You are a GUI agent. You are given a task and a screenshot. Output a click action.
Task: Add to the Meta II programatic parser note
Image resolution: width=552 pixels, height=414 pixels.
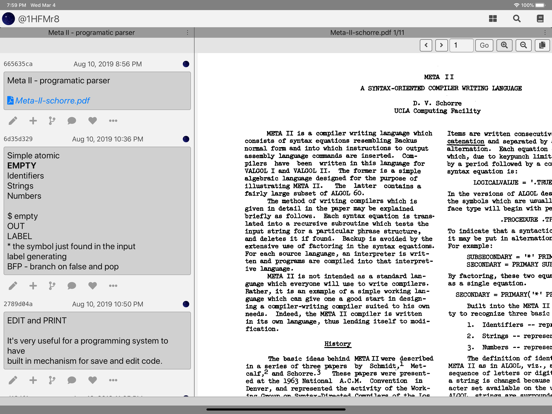[33, 121]
